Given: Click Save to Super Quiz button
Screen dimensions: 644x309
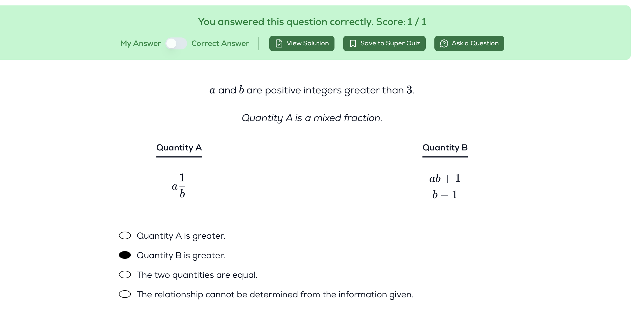Looking at the screenshot, I should pos(384,43).
